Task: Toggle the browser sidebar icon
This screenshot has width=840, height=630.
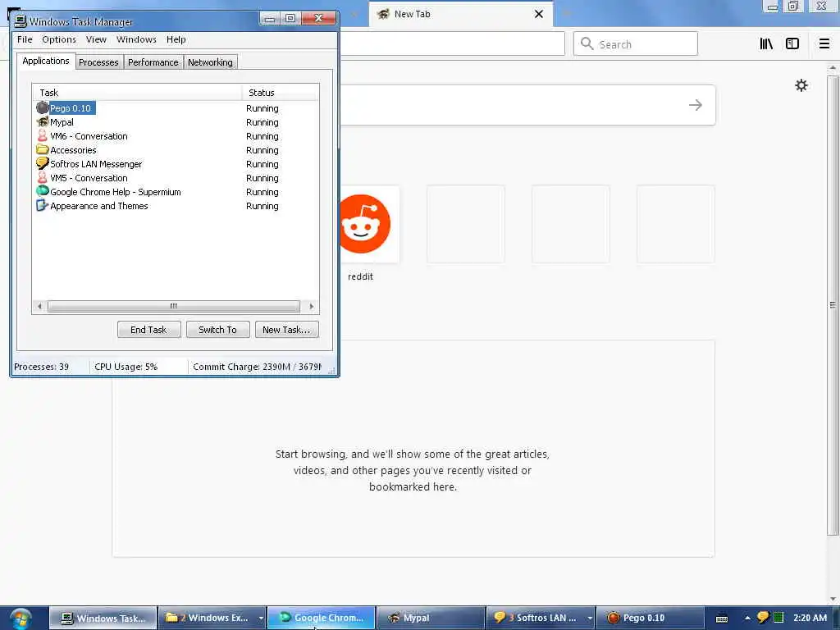Action: (792, 44)
